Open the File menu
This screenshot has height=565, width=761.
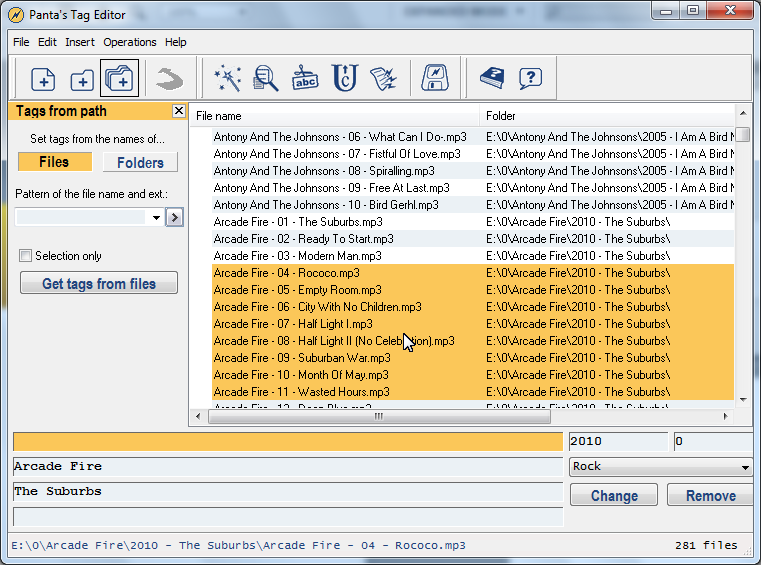click(x=21, y=42)
